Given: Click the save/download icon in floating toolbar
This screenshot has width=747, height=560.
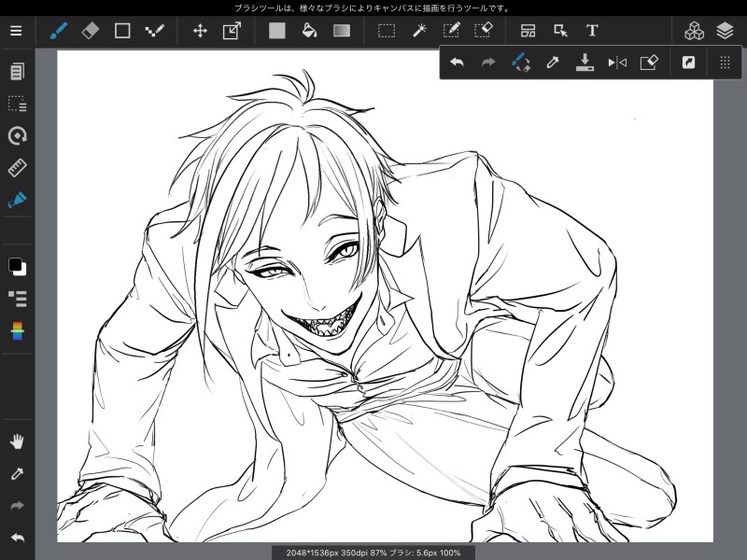Looking at the screenshot, I should 585,63.
